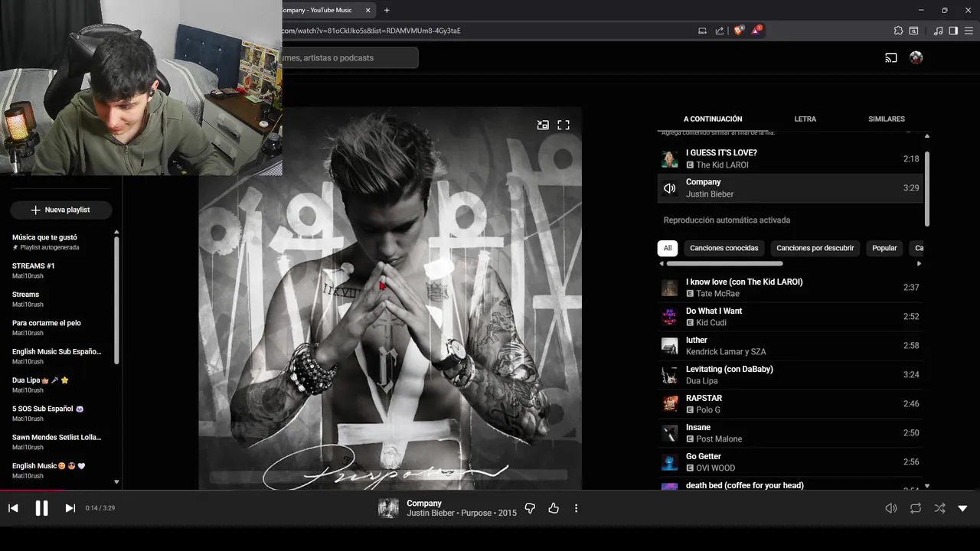Image resolution: width=980 pixels, height=551 pixels.
Task: Play Levitating (con DaBaby)
Action: 790,375
